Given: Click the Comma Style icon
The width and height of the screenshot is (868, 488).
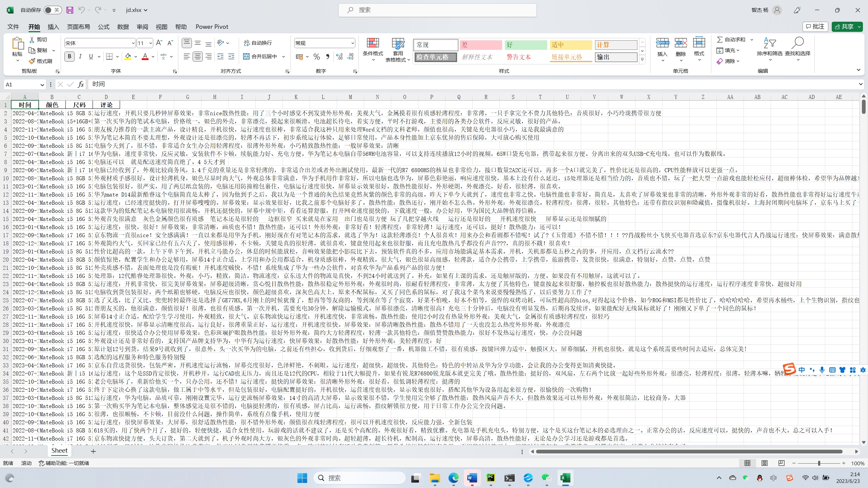Looking at the screenshot, I should click(x=328, y=57).
